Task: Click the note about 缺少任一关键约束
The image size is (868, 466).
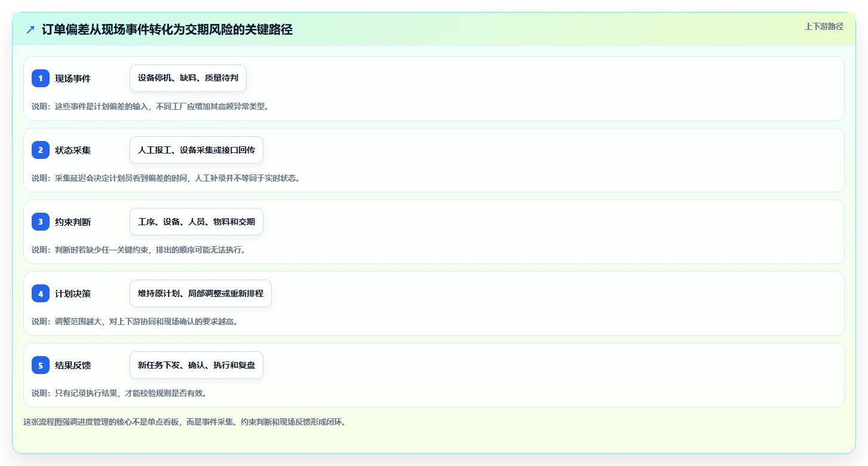Action: tap(139, 250)
